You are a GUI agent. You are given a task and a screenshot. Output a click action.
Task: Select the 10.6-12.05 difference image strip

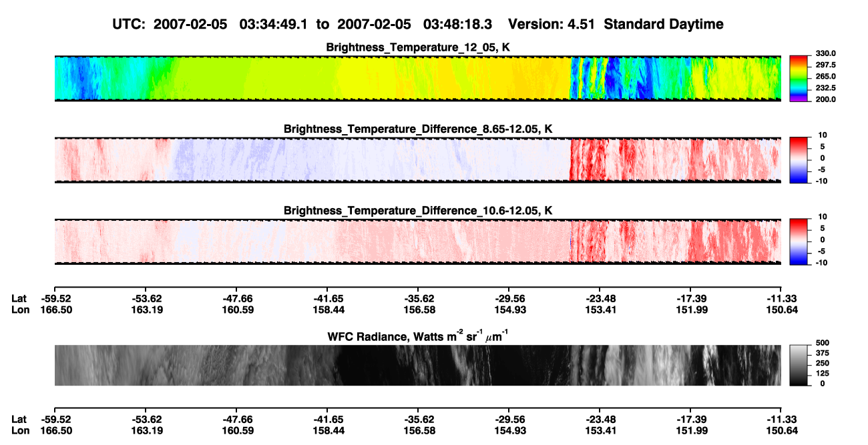click(417, 242)
